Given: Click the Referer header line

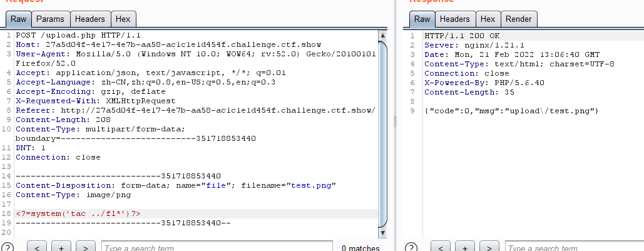Looking at the screenshot, I should coord(195,111).
